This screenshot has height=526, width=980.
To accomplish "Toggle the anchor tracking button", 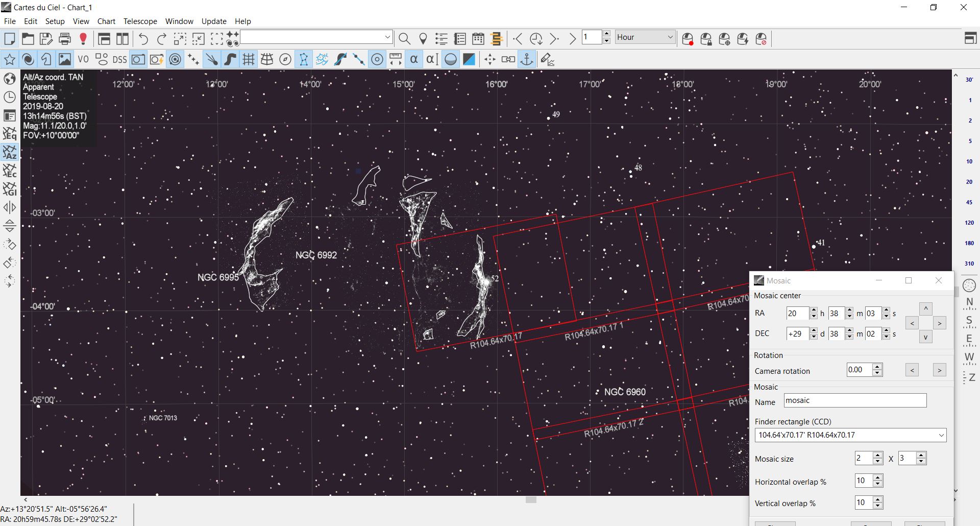I will [x=527, y=60].
